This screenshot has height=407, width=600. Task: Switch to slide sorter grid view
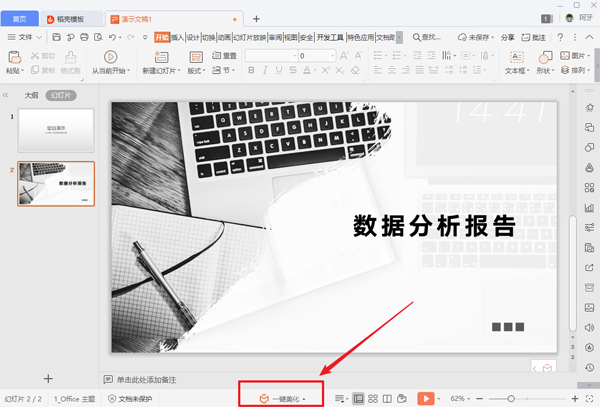pyautogui.click(x=373, y=398)
